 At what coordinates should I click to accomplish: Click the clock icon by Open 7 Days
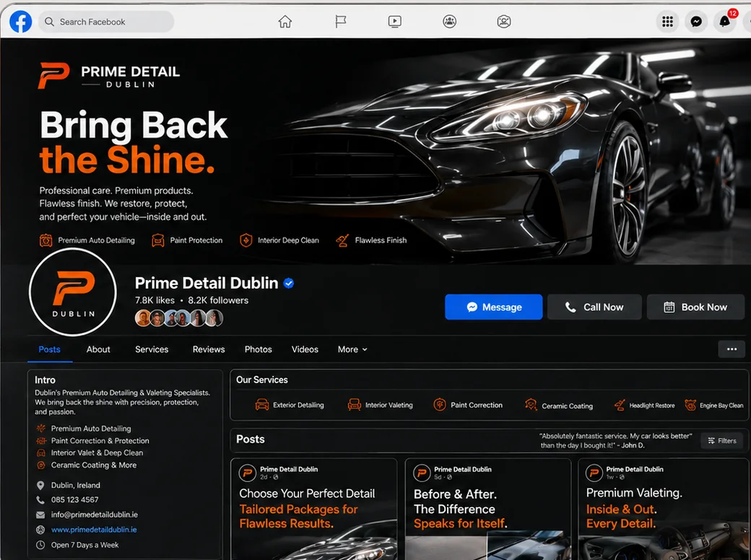(x=40, y=545)
